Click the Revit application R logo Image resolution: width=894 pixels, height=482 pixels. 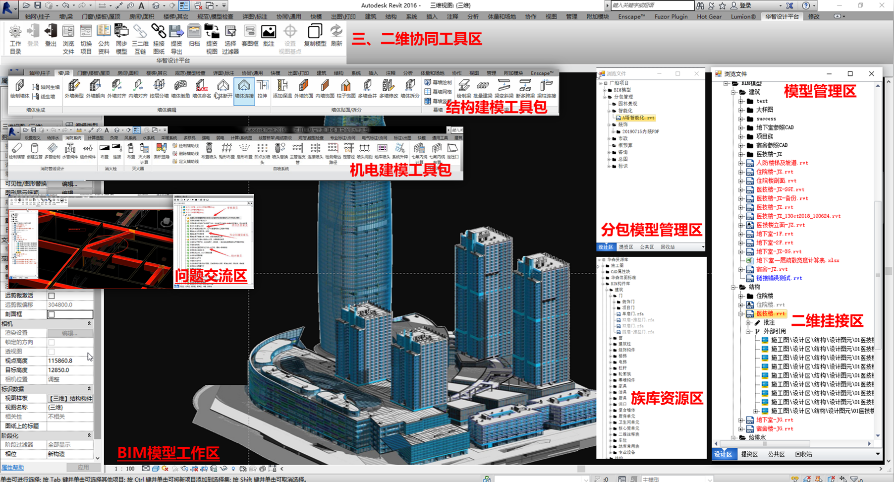[9, 7]
